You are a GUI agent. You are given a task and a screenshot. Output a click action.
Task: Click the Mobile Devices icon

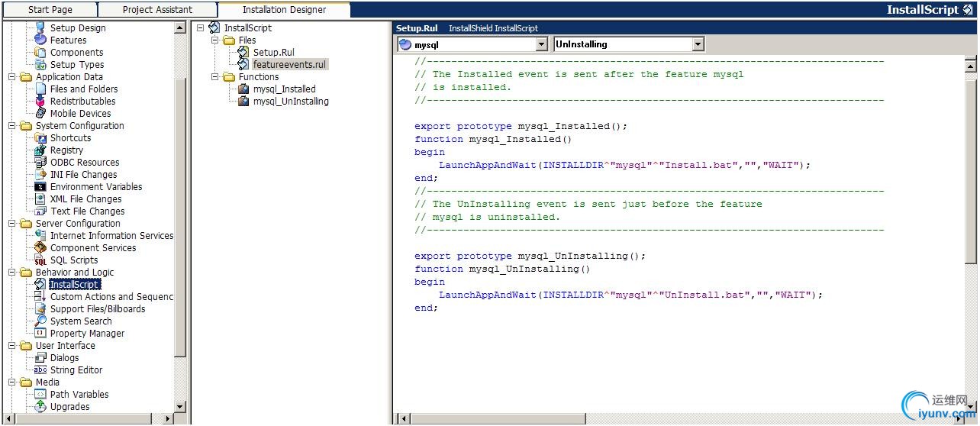pyautogui.click(x=40, y=114)
